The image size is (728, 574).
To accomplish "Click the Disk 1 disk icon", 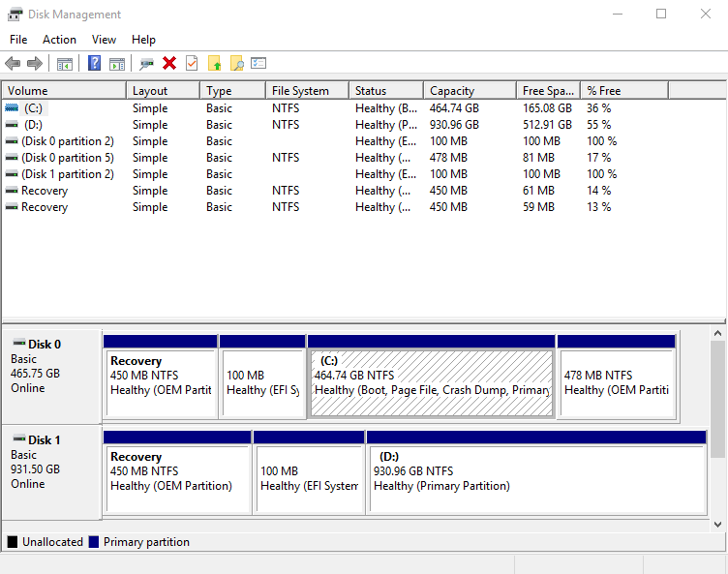I will click(19, 438).
